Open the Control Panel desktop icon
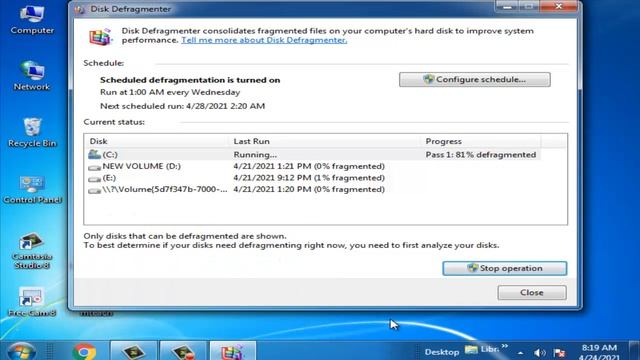640x360 pixels. click(x=32, y=189)
